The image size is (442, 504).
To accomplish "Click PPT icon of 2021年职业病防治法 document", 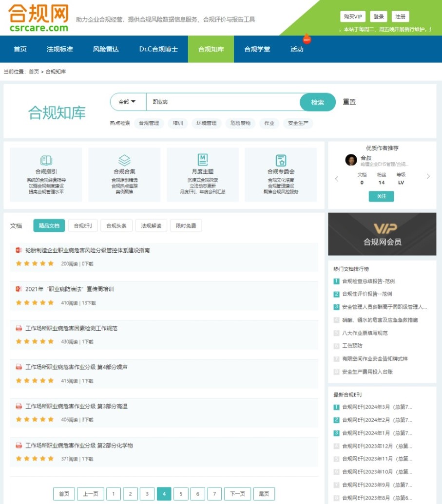I will coord(19,289).
